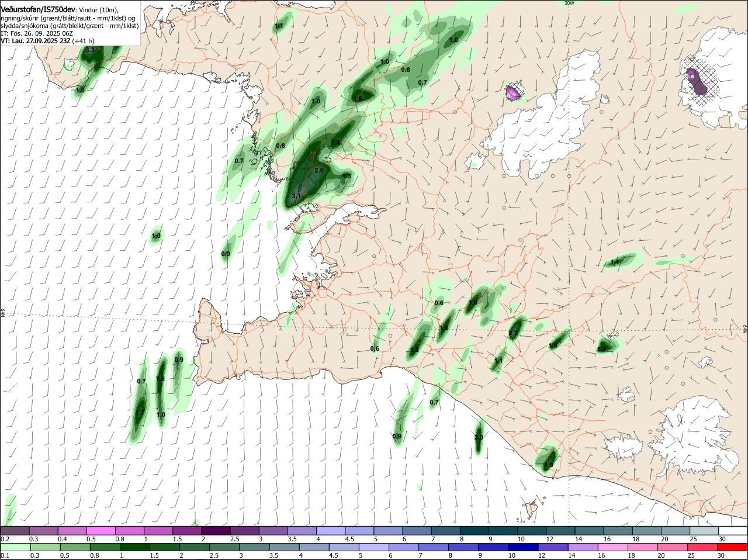Click the 'VT: Lau. 27.09.2025 23Z (+41 h)' line

(47, 41)
